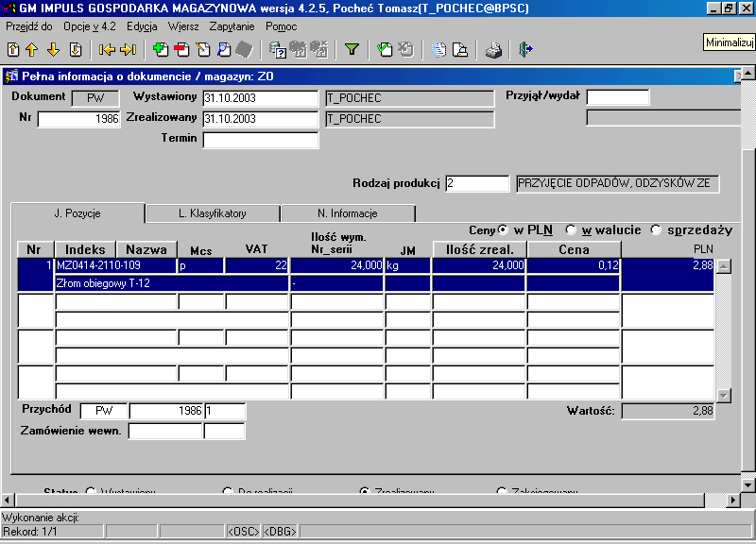756x544 pixels.
Task: Save changes with green checkmark icon
Action: coord(385,49)
